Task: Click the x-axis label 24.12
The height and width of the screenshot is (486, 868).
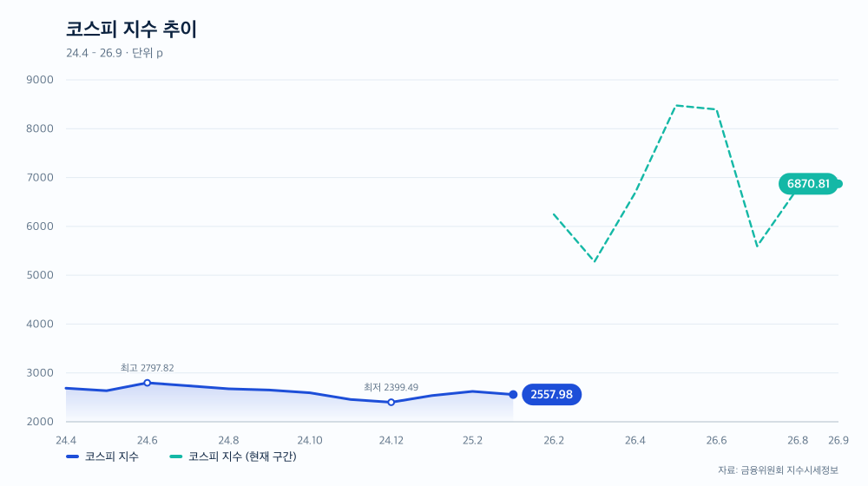Action: (x=391, y=441)
